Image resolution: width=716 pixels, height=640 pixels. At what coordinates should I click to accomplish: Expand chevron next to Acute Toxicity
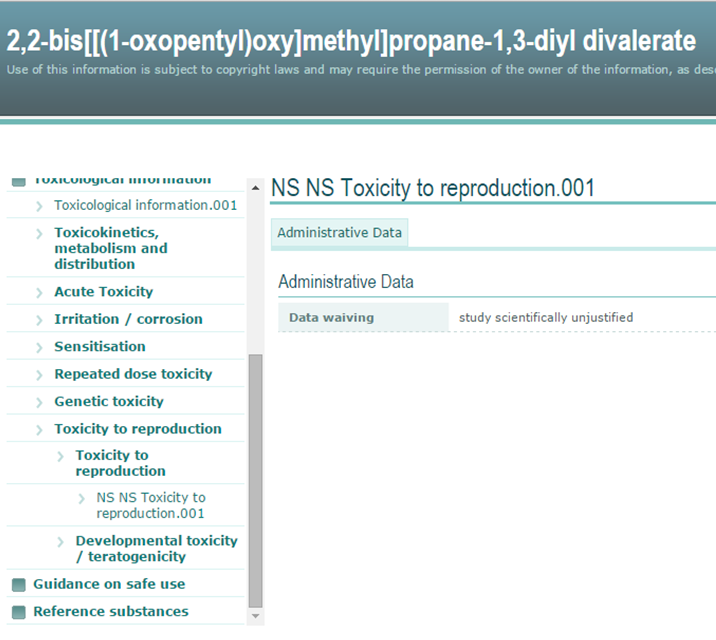[39, 292]
